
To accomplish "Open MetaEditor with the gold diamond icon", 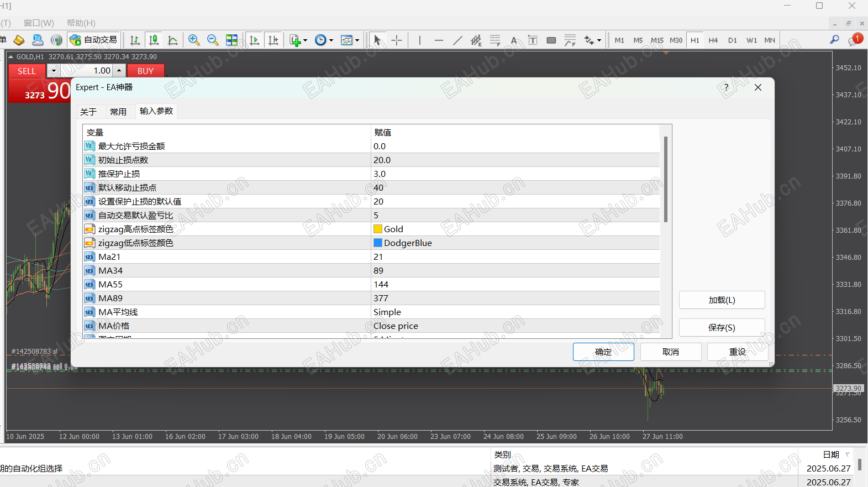I will click(x=19, y=40).
